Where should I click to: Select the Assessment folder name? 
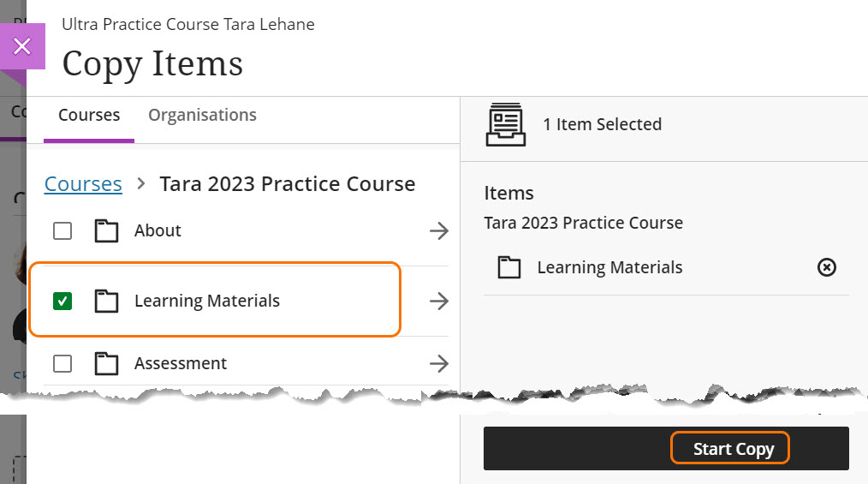click(x=181, y=363)
